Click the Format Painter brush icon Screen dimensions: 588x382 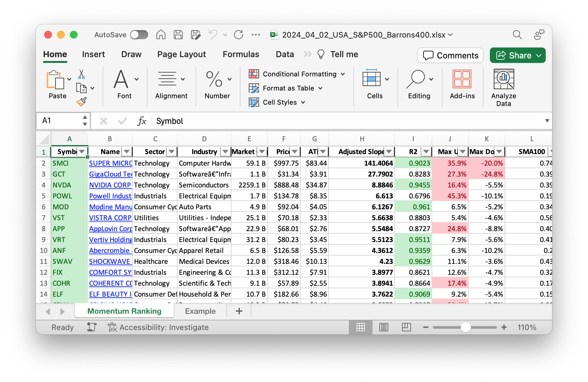[x=81, y=102]
